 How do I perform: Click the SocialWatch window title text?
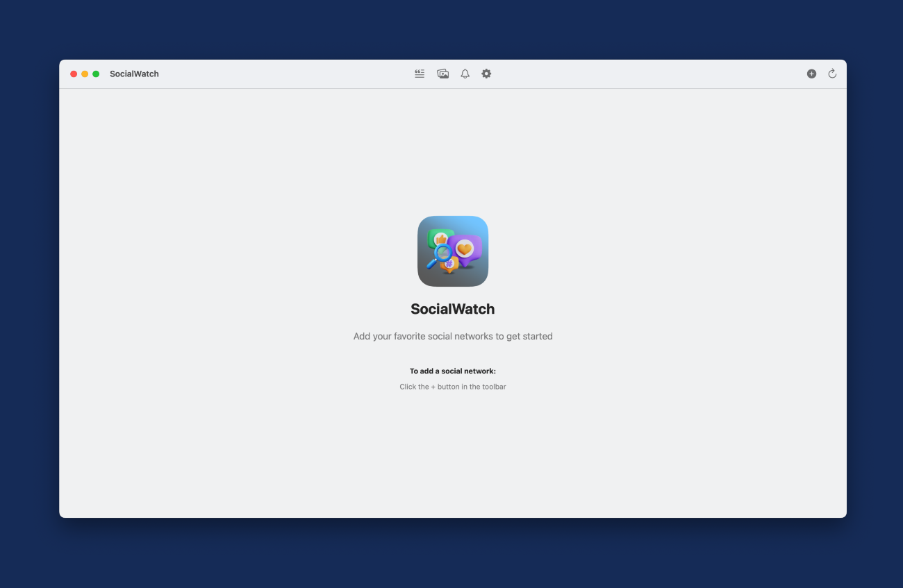pos(134,74)
